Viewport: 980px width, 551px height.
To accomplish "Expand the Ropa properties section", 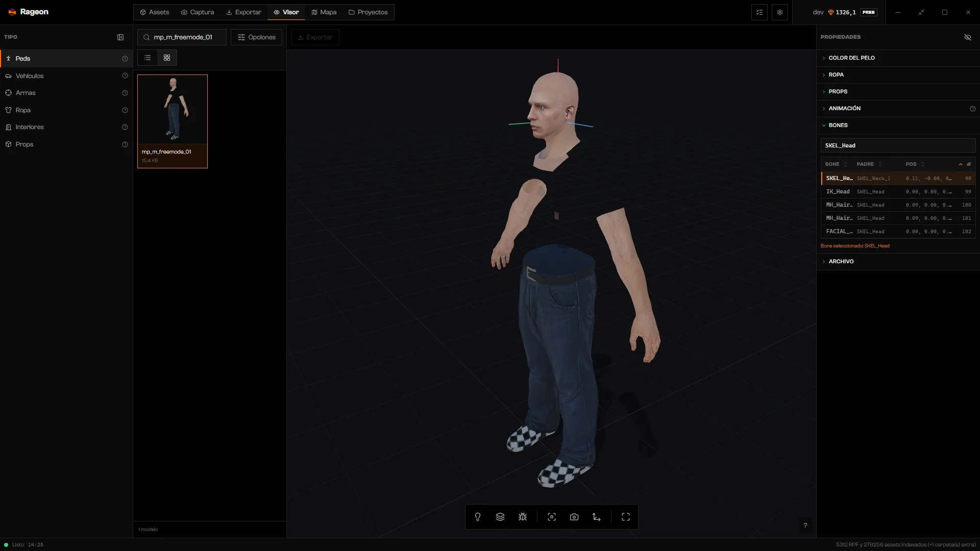I will [x=898, y=74].
